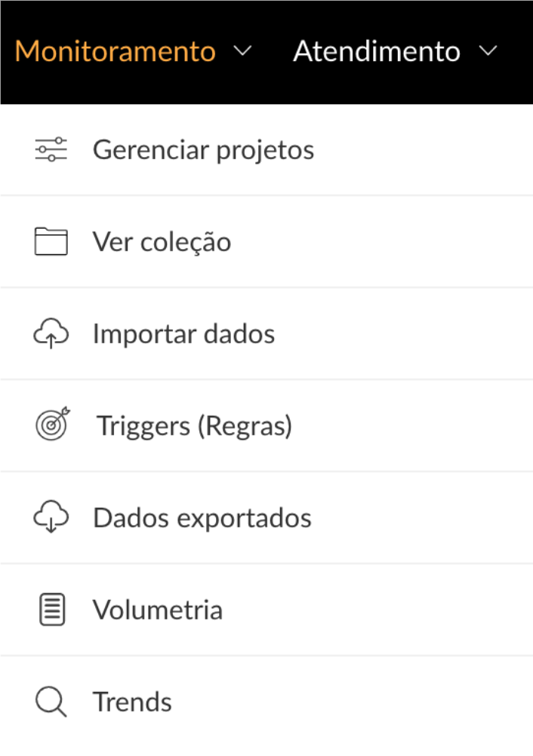The height and width of the screenshot is (756, 533).
Task: Select the Gerenciar projetos text entry
Action: pyautogui.click(x=204, y=150)
